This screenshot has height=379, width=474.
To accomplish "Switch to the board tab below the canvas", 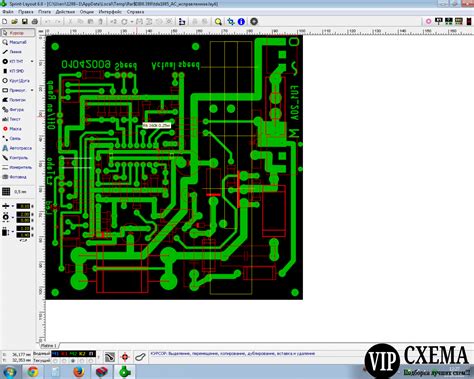I will [x=49, y=345].
